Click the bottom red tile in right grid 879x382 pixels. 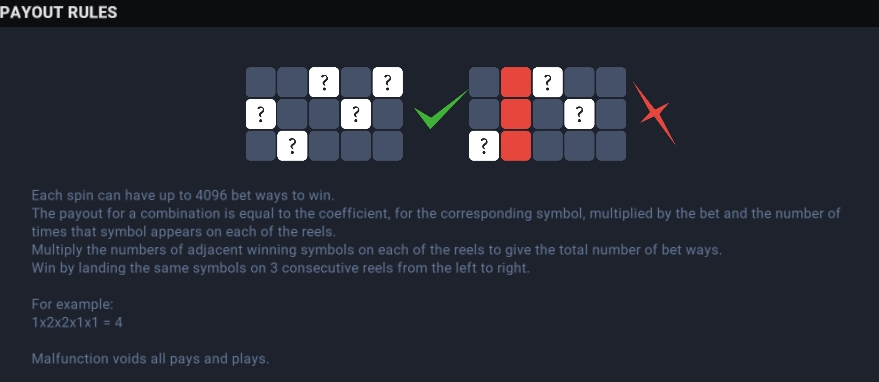coord(516,146)
